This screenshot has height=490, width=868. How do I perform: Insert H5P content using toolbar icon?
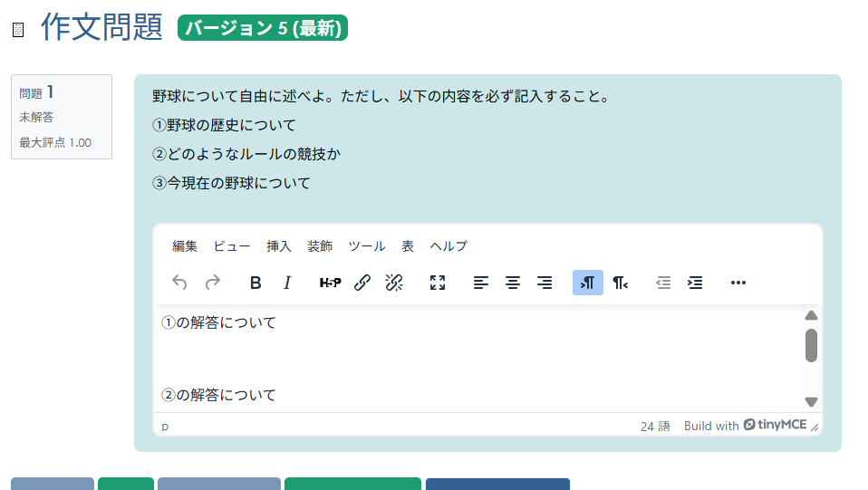pyautogui.click(x=330, y=283)
